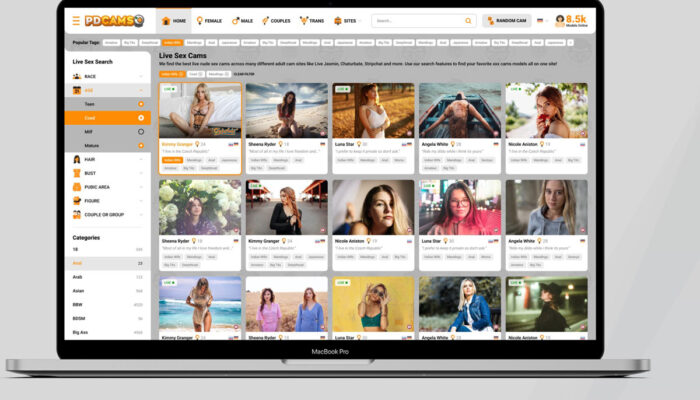Click the search magnifier icon
The height and width of the screenshot is (400, 700).
click(468, 21)
